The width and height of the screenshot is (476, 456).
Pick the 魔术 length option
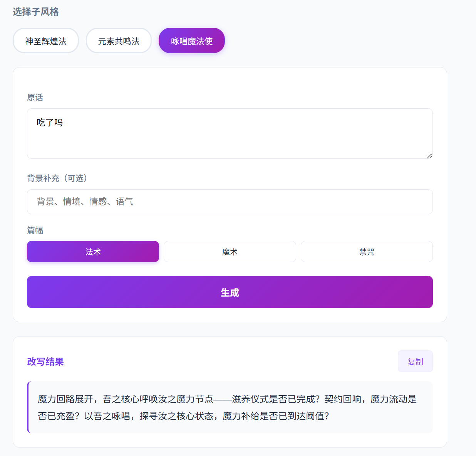click(x=230, y=252)
